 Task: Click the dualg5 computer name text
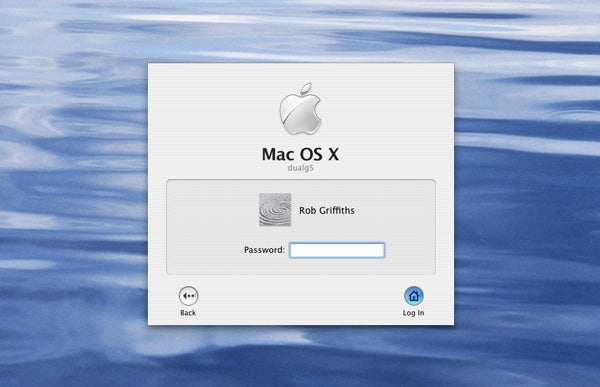coord(301,168)
